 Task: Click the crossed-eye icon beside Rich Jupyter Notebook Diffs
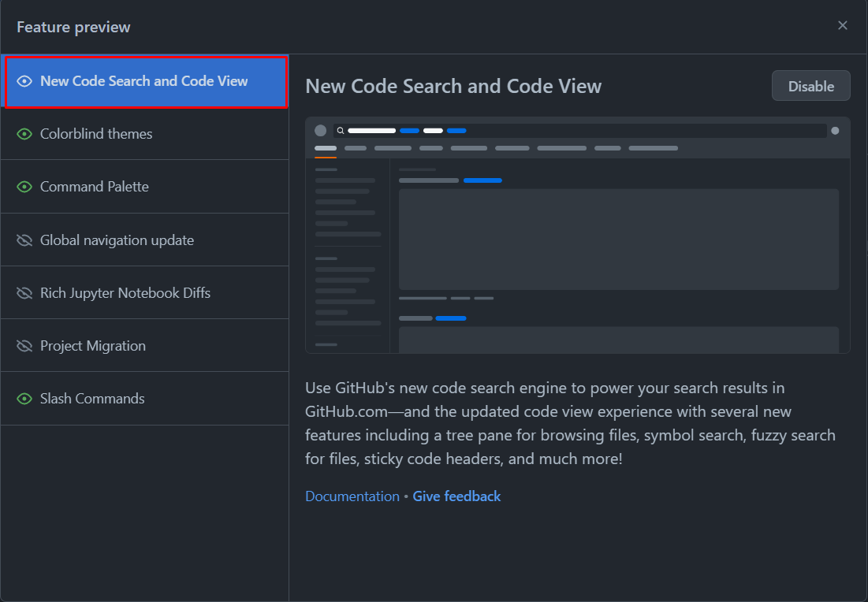click(x=24, y=292)
